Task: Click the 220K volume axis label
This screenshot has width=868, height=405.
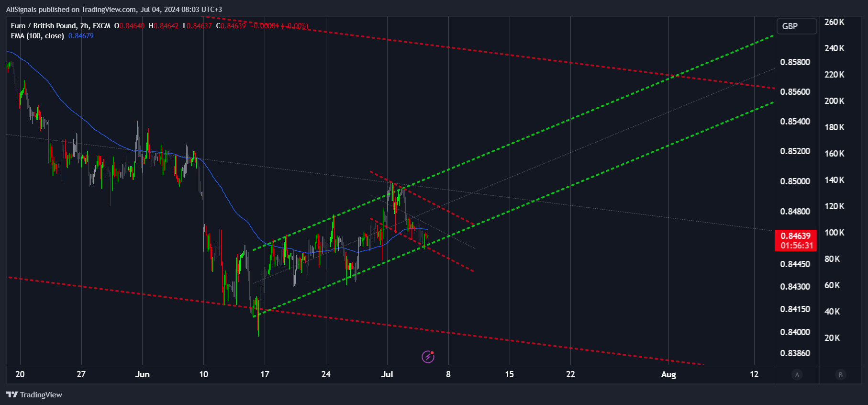Action: click(834, 75)
